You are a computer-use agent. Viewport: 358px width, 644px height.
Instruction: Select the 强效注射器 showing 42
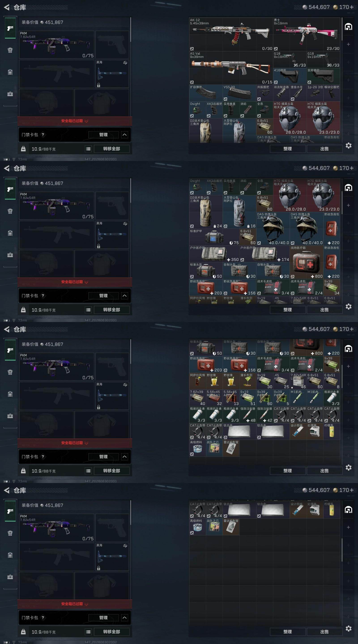pyautogui.click(x=264, y=415)
